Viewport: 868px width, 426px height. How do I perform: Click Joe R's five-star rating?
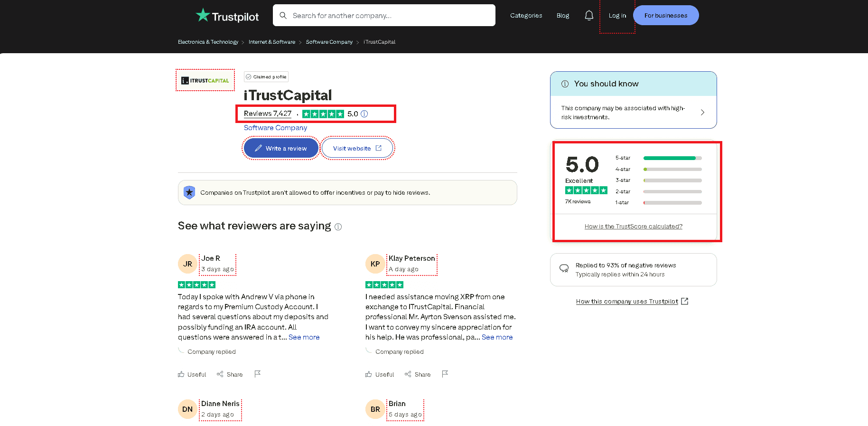click(196, 284)
